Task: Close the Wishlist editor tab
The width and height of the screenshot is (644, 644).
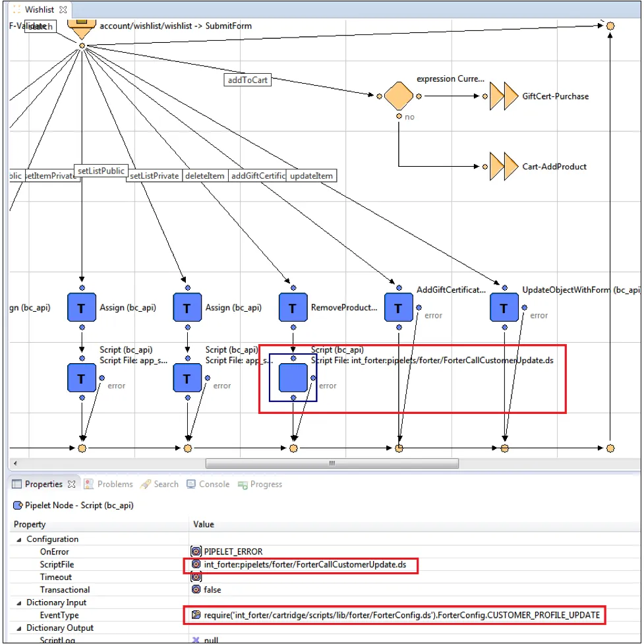Action: (63, 9)
